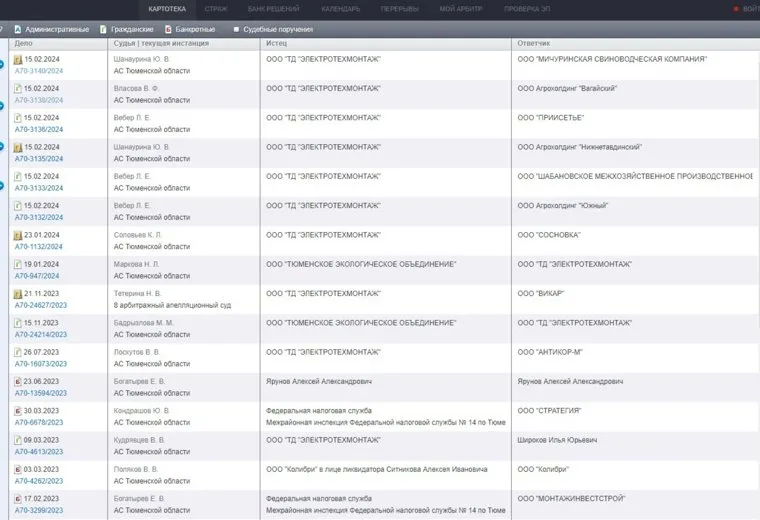Click case icon for А70-24627/2023
The height and width of the screenshot is (520, 760).
tap(18, 294)
